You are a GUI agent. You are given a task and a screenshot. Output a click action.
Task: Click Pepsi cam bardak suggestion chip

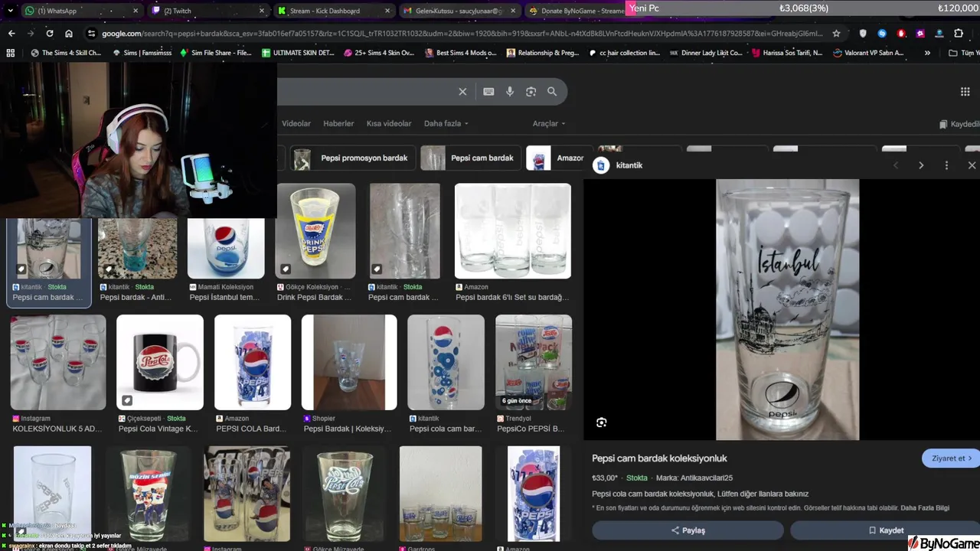(x=470, y=158)
